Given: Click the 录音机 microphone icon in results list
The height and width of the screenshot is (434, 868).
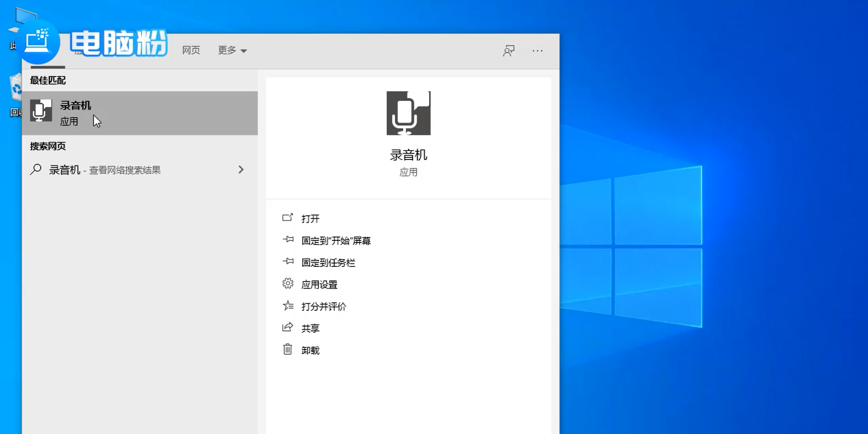Looking at the screenshot, I should coord(41,111).
